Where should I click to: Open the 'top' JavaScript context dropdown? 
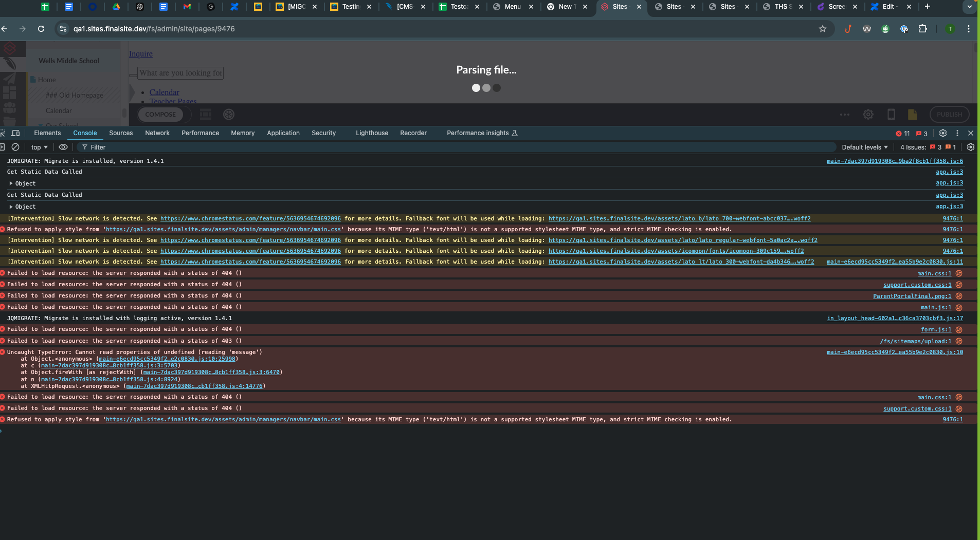point(39,147)
